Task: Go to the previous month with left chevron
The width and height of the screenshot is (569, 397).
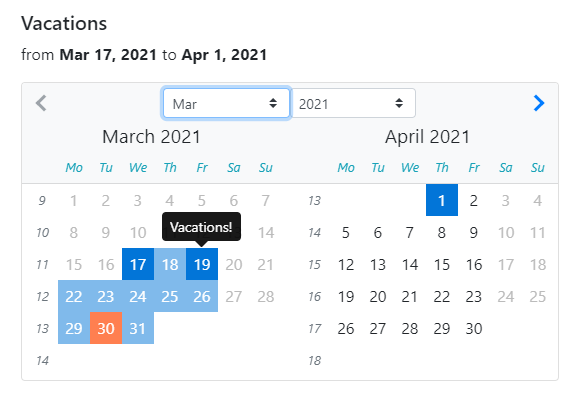Action: (x=41, y=103)
